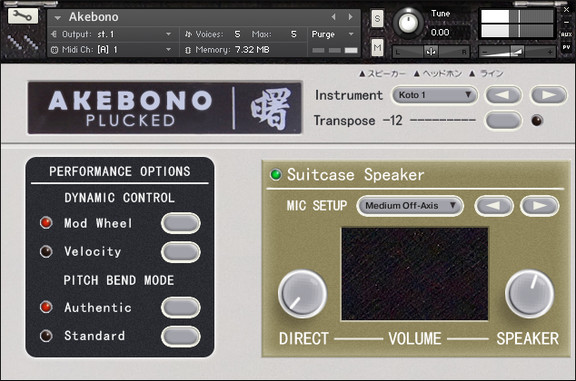Screen dimensions: 576x381
Task: Click the Direct volume knob
Action: tap(303, 294)
